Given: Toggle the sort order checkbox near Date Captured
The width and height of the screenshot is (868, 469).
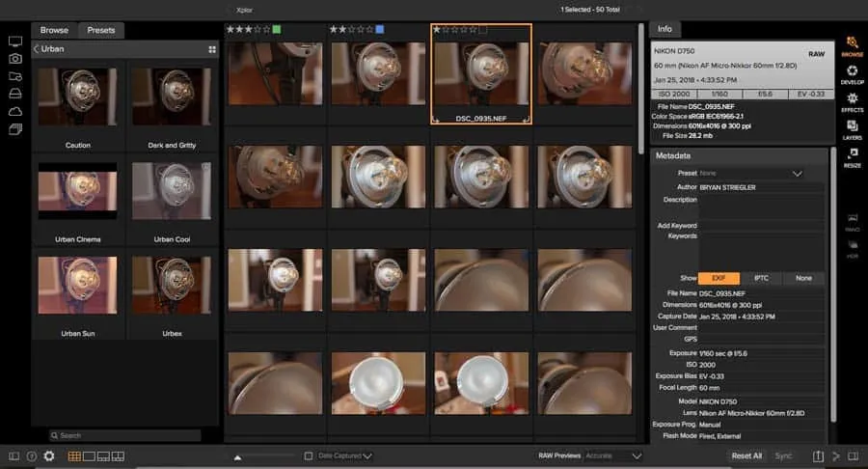Looking at the screenshot, I should [309, 455].
